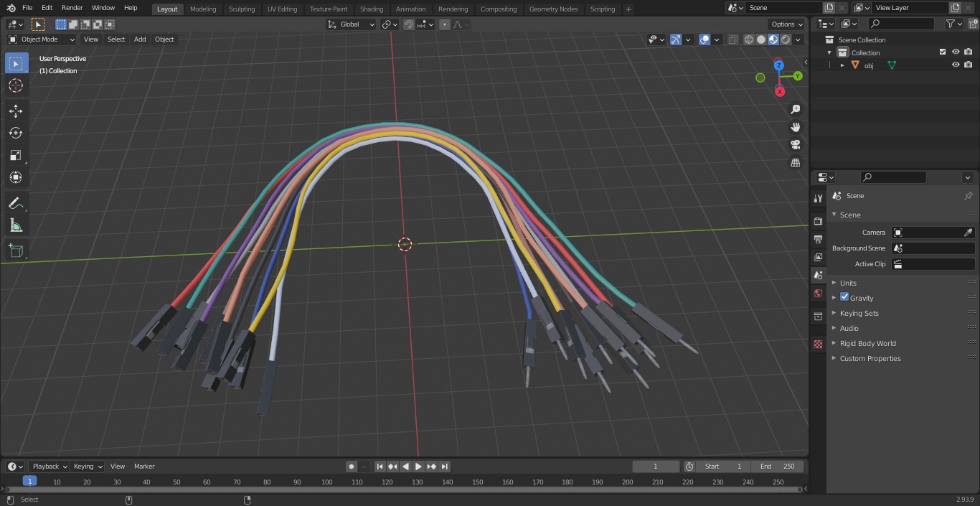The image size is (980, 506).
Task: Open the Object Mode dropdown
Action: pyautogui.click(x=42, y=39)
